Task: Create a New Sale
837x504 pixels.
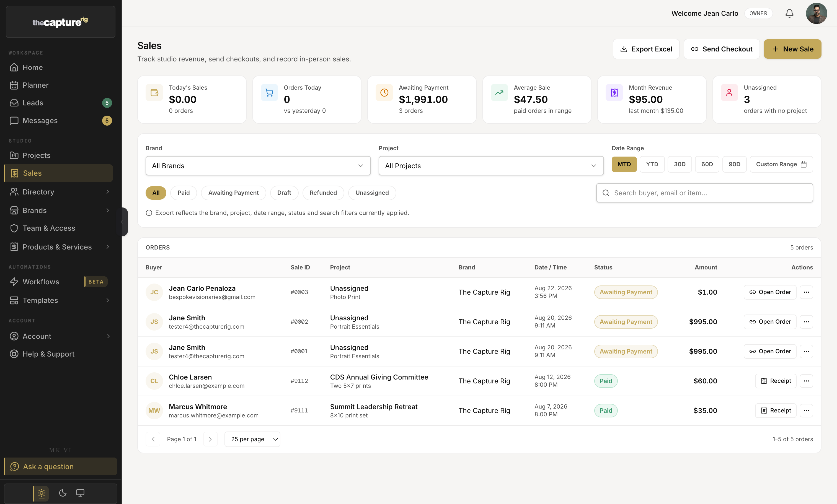Action: (x=792, y=49)
